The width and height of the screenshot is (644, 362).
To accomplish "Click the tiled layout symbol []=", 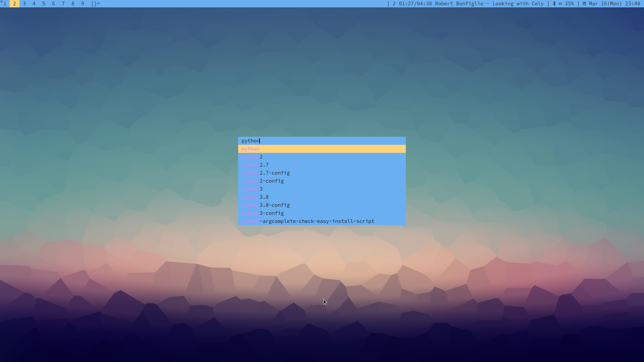I will tap(96, 4).
